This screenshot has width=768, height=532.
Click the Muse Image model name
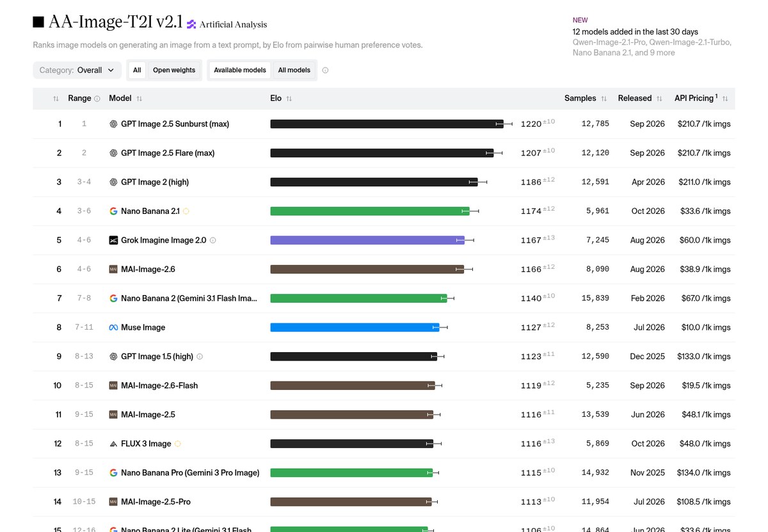click(x=143, y=328)
